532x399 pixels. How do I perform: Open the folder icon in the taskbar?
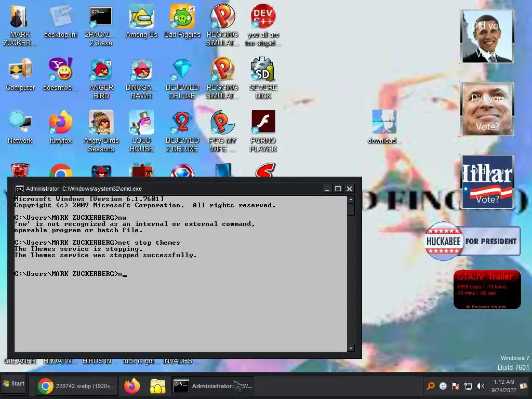(158, 386)
